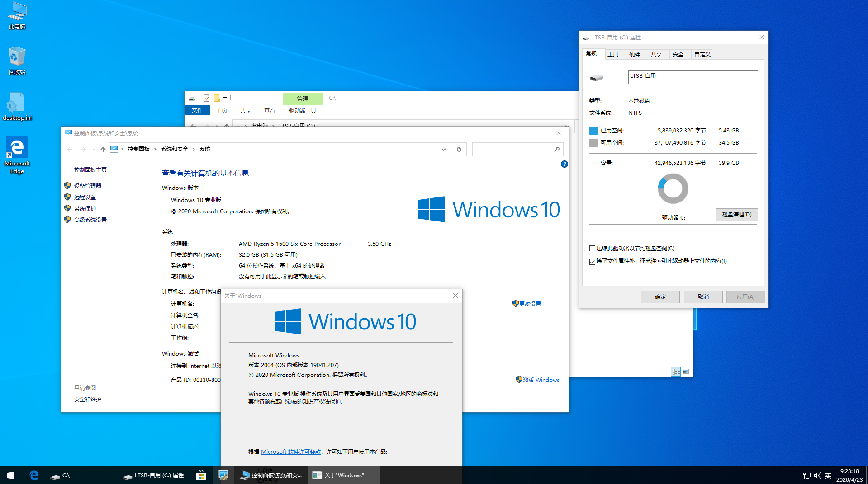This screenshot has width=868, height=484.
Task: Focus control panel search box
Action: [x=513, y=149]
